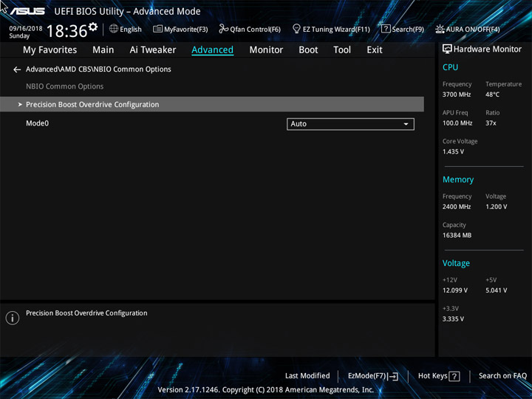
Task: Click the memory voltage 1.200 V value
Action: [x=496, y=207]
